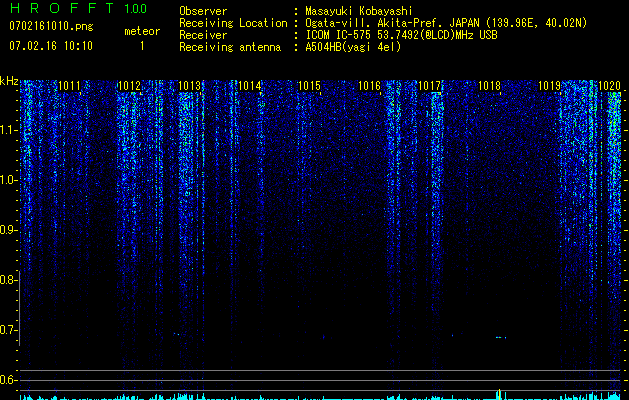
Task: Click the 0.7 kHz frequency axis label
Action: [8, 330]
